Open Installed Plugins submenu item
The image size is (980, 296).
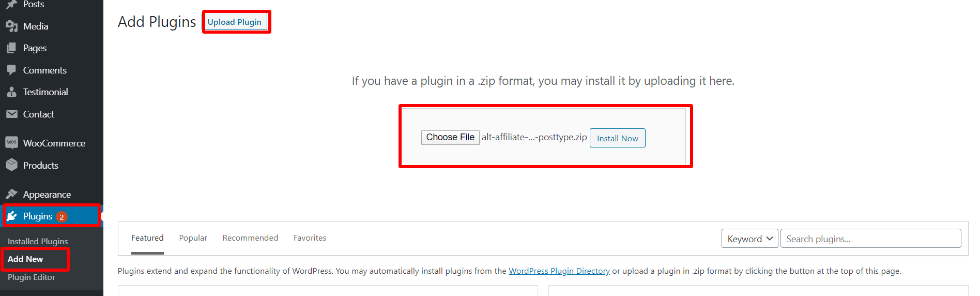pyautogui.click(x=38, y=241)
